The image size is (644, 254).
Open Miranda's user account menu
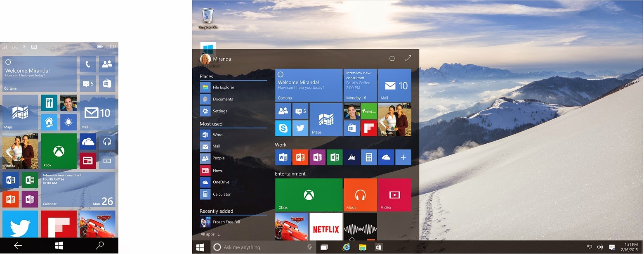(215, 59)
